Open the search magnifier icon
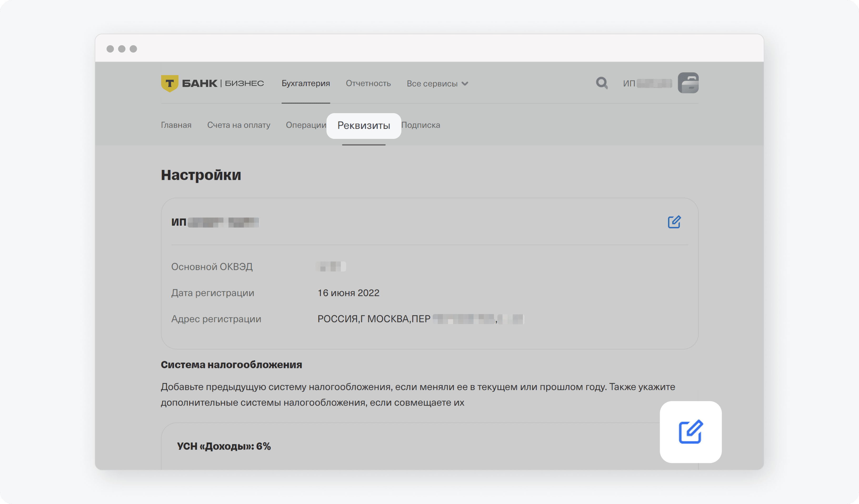The image size is (859, 504). click(602, 83)
